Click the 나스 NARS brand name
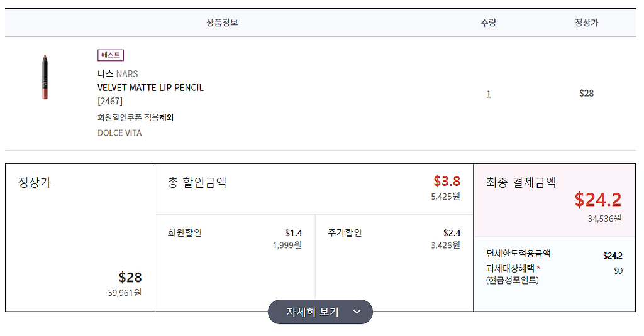The image size is (644, 336). (x=118, y=74)
